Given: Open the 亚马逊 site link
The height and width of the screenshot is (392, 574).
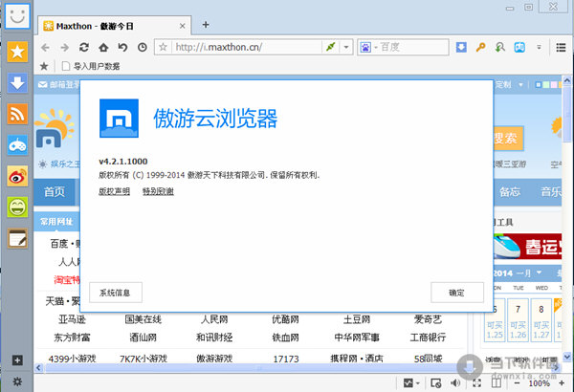Looking at the screenshot, I should (72, 319).
